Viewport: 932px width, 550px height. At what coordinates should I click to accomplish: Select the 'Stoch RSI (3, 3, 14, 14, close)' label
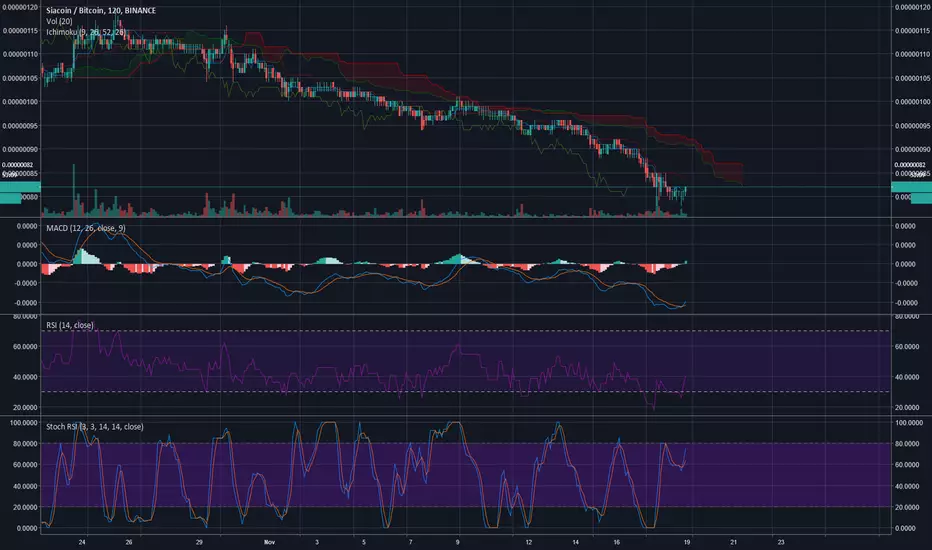click(95, 427)
